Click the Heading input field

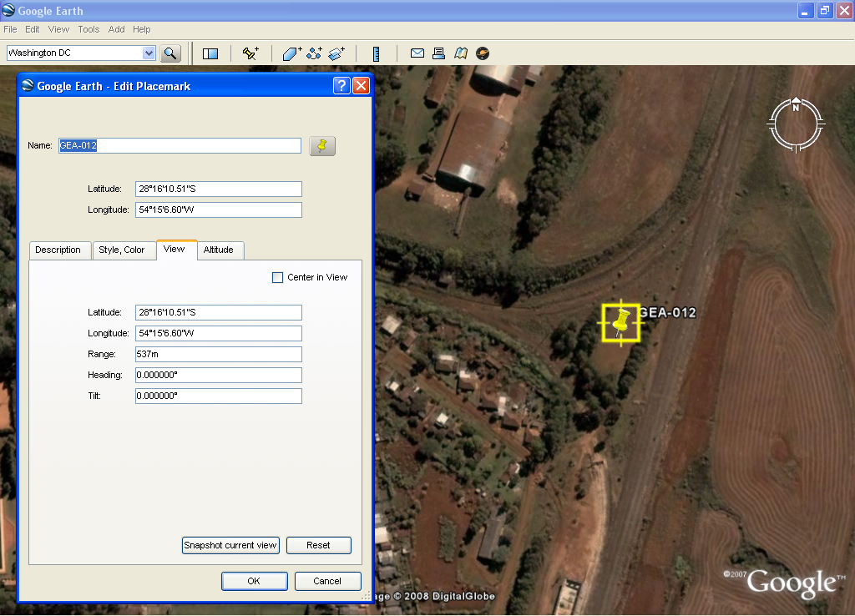(x=219, y=375)
